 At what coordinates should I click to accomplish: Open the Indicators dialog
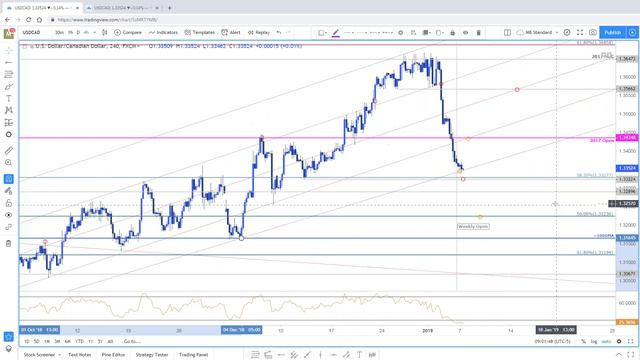pos(163,32)
